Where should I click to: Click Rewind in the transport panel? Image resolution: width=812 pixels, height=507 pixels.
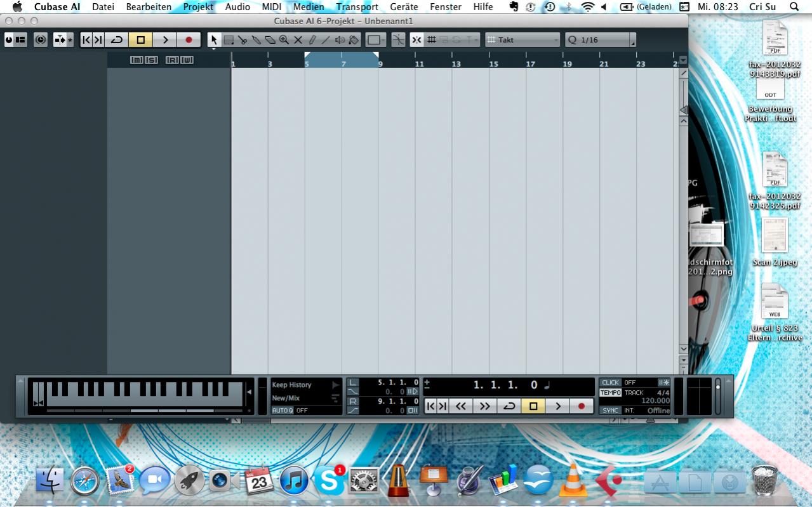point(461,406)
